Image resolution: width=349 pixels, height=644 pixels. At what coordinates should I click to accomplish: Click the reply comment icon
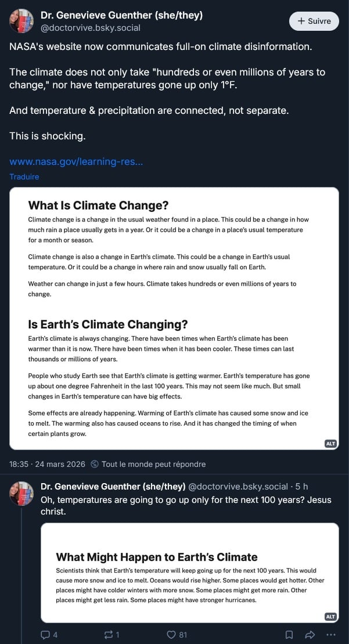(x=45, y=635)
